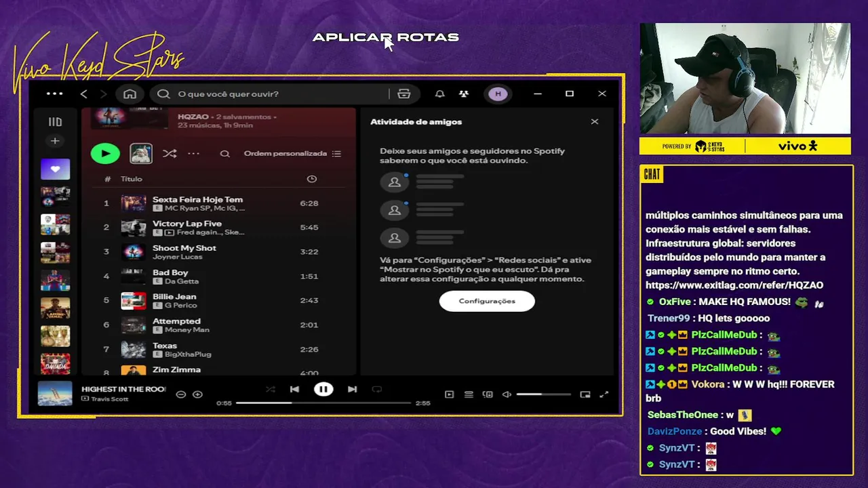Click chat username 'DavizPonze'
Image resolution: width=868 pixels, height=488 pixels.
pos(675,431)
